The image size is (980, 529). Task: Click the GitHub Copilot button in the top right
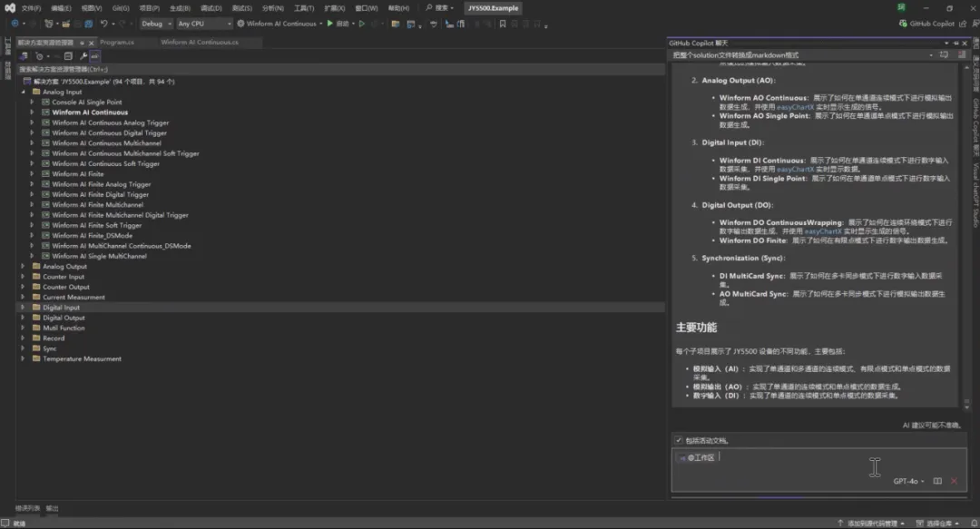click(x=926, y=24)
